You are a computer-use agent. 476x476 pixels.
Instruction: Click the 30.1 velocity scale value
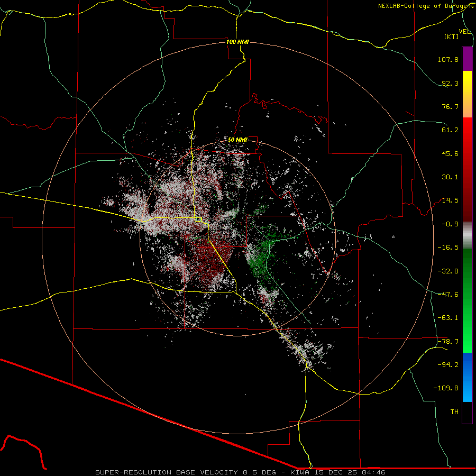click(450, 177)
